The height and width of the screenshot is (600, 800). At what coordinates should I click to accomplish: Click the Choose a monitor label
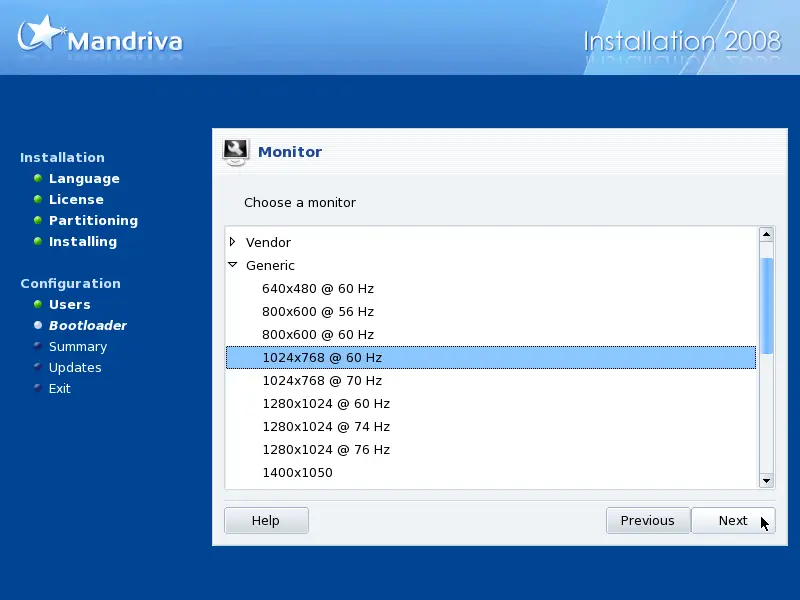(299, 203)
